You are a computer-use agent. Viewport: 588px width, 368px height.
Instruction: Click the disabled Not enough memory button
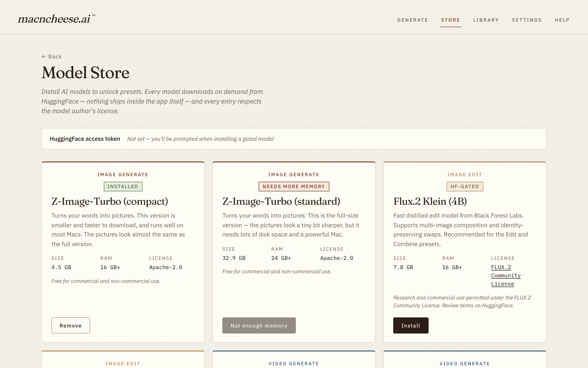coord(259,325)
